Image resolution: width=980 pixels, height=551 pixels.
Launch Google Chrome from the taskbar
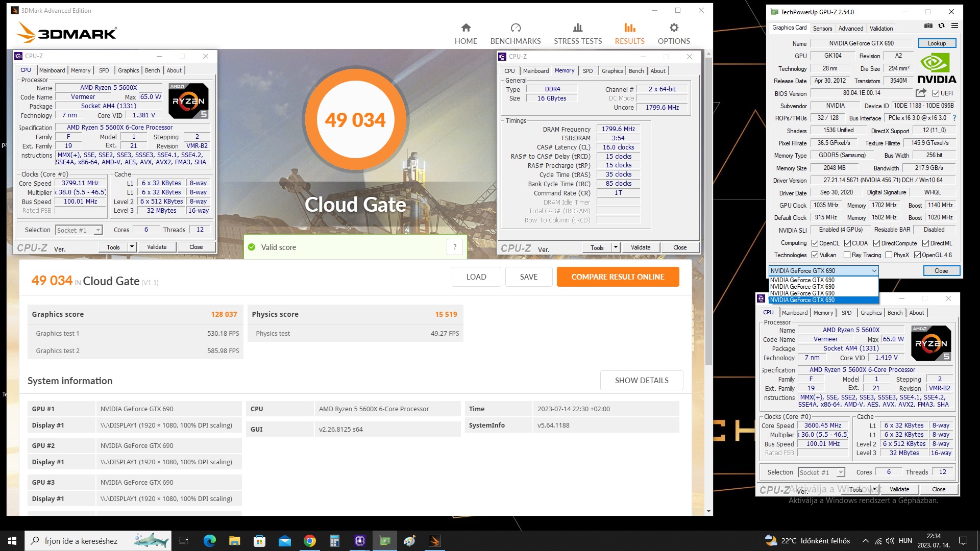[x=309, y=541]
